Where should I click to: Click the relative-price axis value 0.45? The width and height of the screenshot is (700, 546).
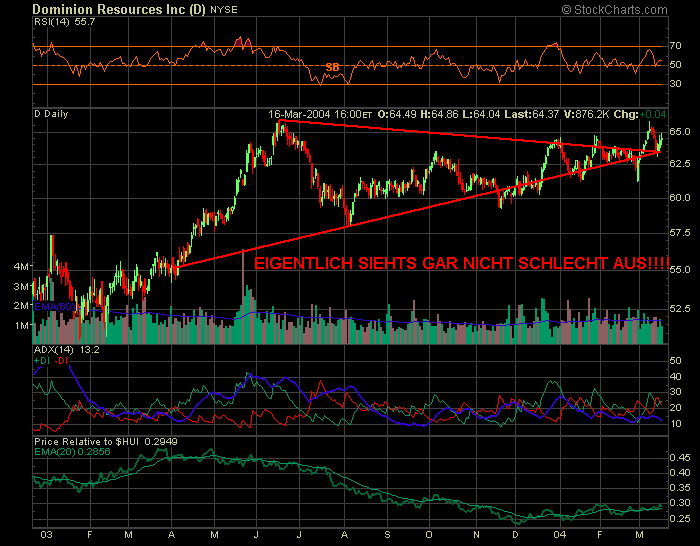tap(679, 458)
